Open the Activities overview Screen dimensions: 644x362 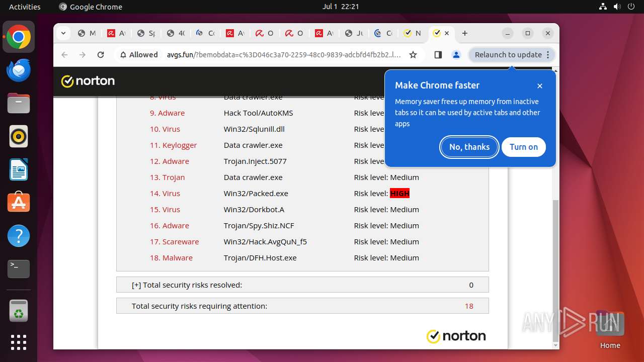pos(25,7)
